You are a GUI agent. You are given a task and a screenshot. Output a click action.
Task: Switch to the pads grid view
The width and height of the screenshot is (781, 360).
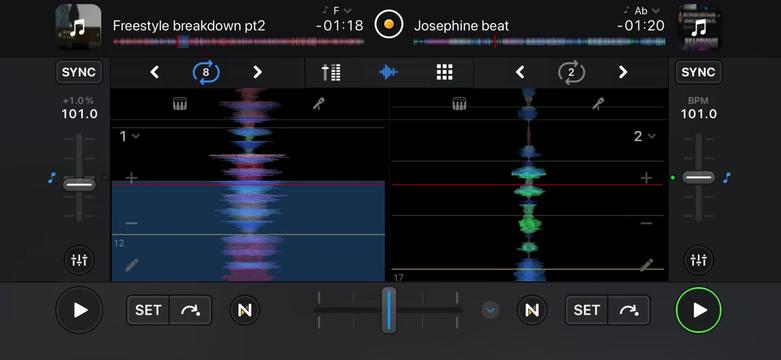click(x=444, y=73)
